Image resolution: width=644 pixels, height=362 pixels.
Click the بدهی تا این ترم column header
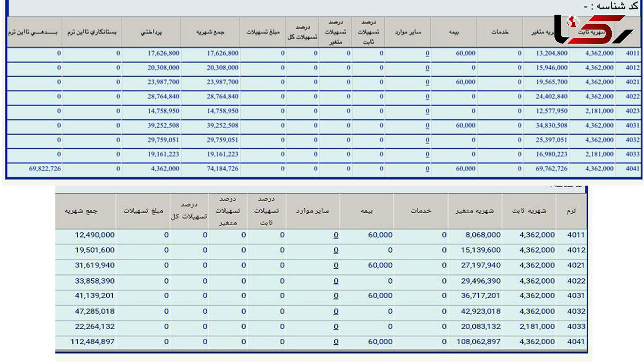34,32
